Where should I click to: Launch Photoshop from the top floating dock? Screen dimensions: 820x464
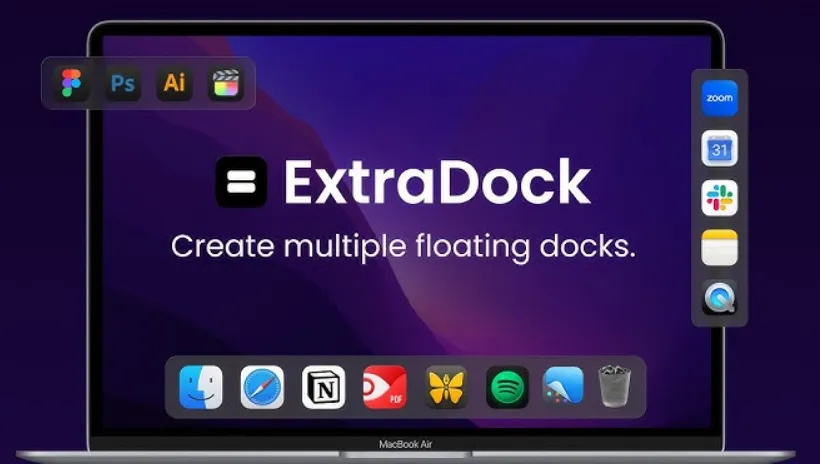click(x=123, y=83)
